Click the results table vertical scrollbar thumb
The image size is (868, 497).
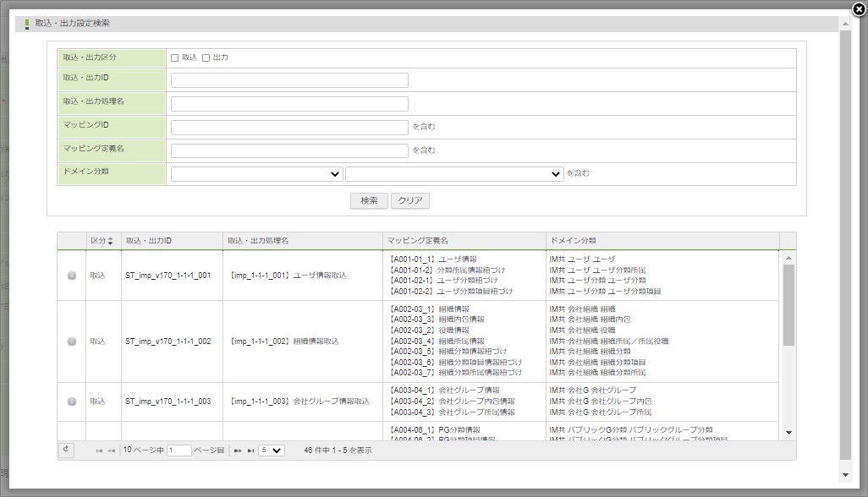click(x=788, y=304)
